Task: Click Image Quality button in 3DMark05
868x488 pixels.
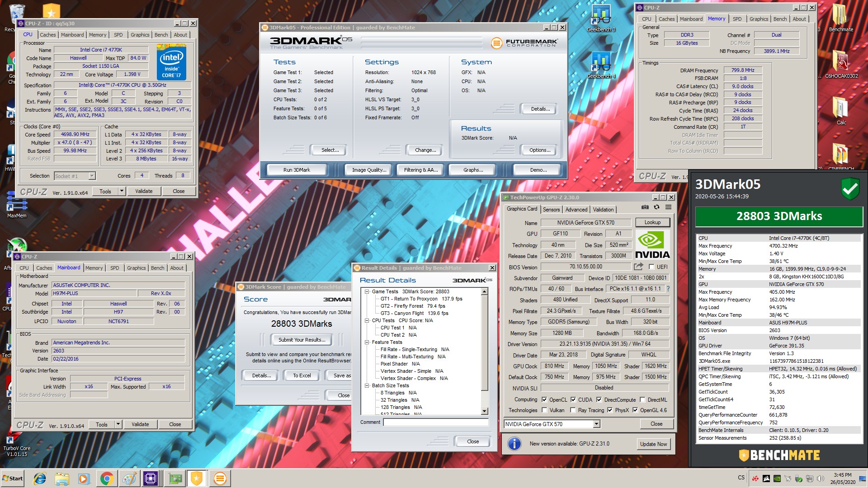Action: 369,170
